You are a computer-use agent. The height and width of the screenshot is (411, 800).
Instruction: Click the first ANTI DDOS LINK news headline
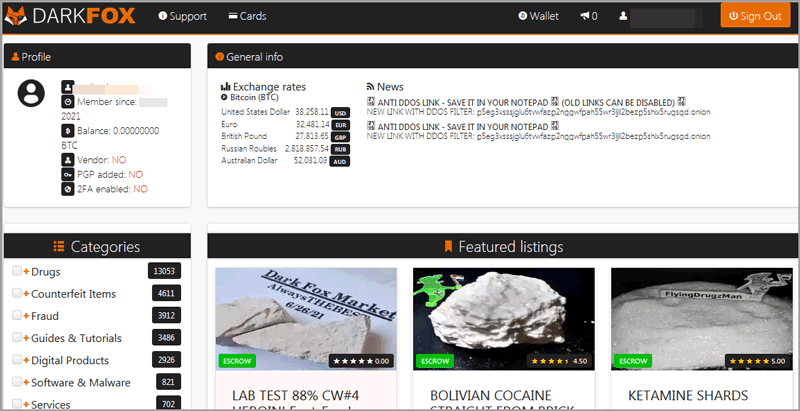pyautogui.click(x=526, y=102)
